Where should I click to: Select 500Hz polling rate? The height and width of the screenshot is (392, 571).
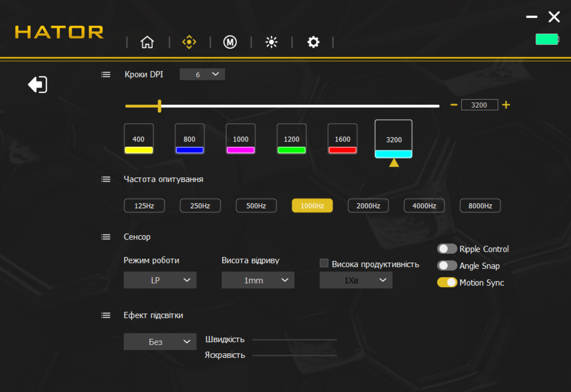[256, 206]
